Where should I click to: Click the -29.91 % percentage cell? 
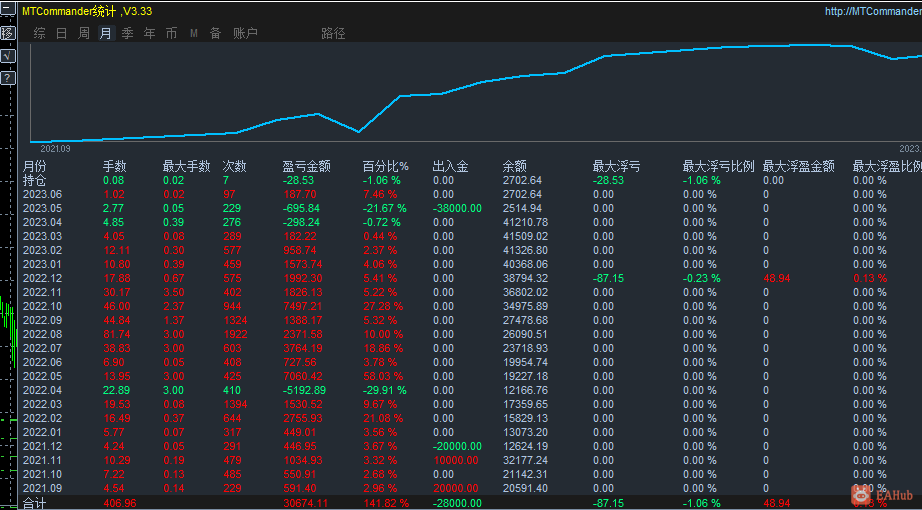coord(385,390)
